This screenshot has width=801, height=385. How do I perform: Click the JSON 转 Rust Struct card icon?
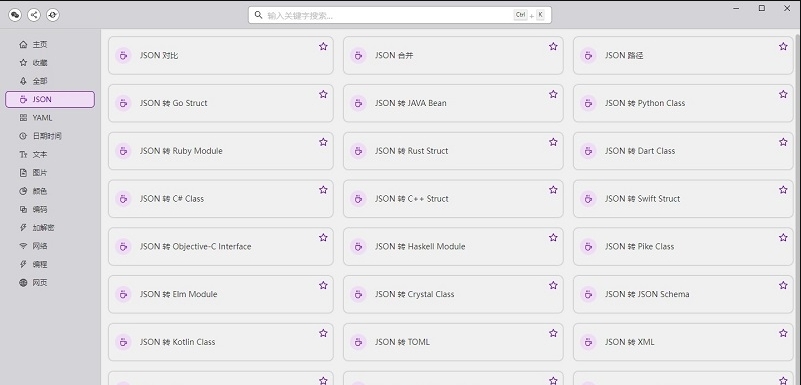pos(358,151)
